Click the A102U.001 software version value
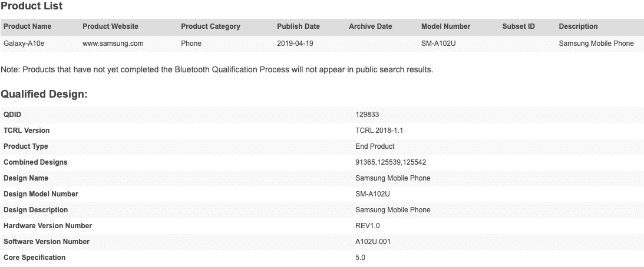This screenshot has width=644, height=267. click(x=374, y=242)
